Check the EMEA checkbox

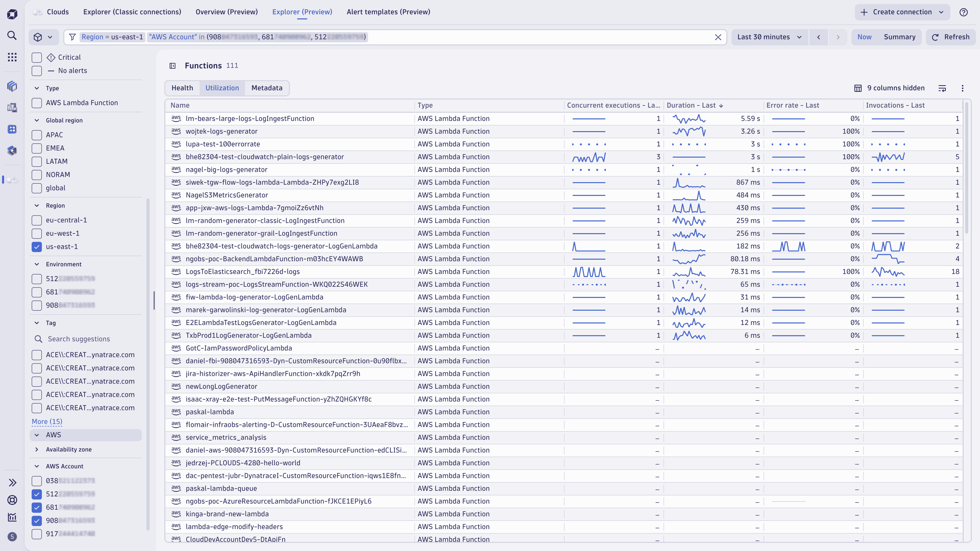click(36, 148)
